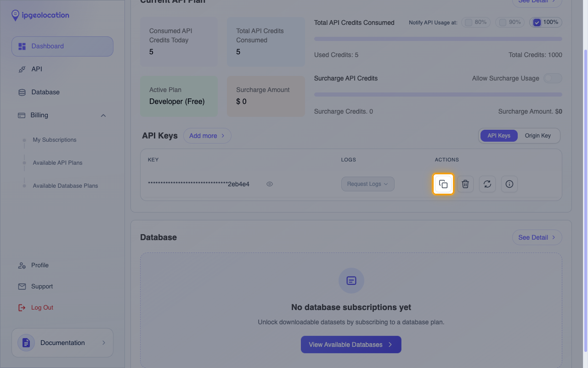
Task: Enable notify at 80% usage checkbox
Action: tap(469, 23)
